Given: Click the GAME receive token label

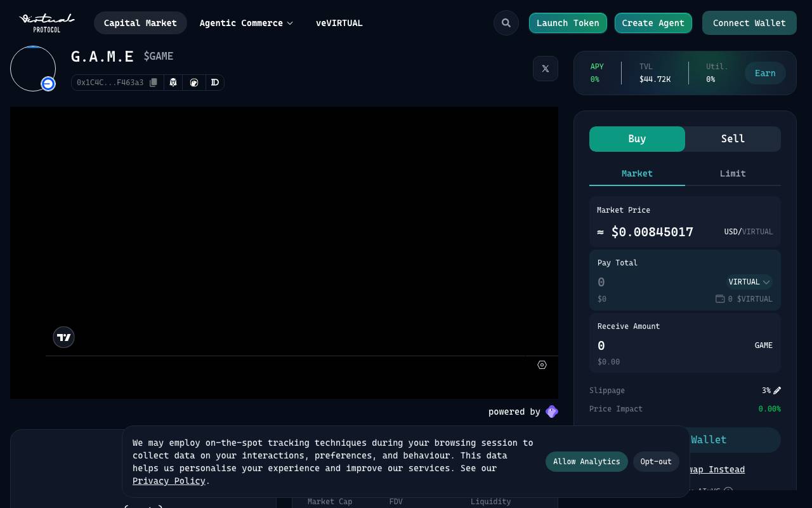Looking at the screenshot, I should (764, 345).
